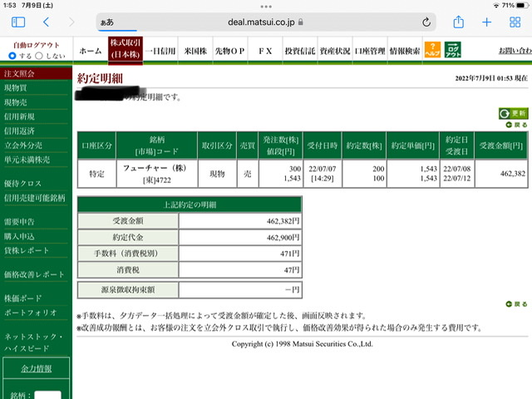Show the Safari tab overview grid icon

(x=515, y=22)
